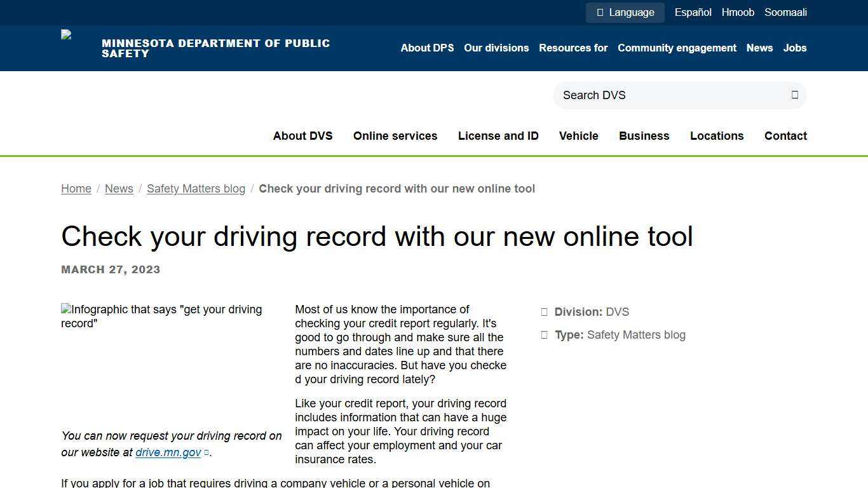This screenshot has height=488, width=868.
Task: Click the icon beside Type: Safety Matters blog
Action: pyautogui.click(x=545, y=335)
